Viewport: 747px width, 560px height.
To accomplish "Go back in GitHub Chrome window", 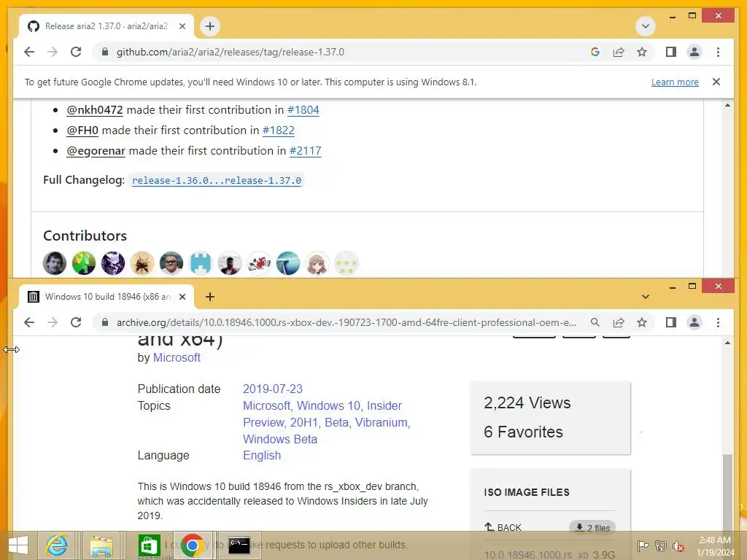I will click(29, 52).
